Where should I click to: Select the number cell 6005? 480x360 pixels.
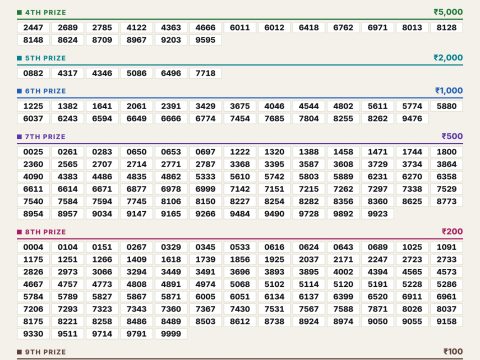pos(205,297)
